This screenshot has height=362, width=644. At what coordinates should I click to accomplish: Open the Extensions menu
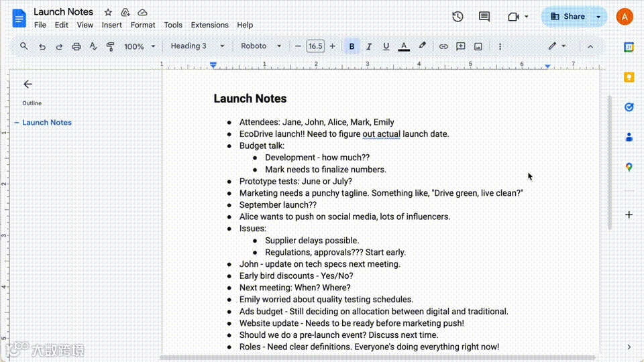pyautogui.click(x=209, y=25)
